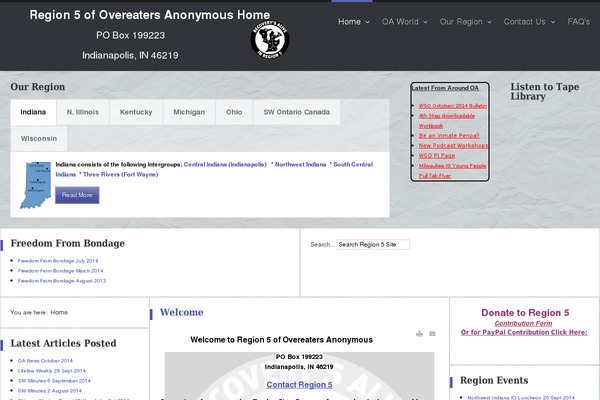Image resolution: width=600 pixels, height=400 pixels.
Task: Click the Indiana state map thumbnail
Action: [x=36, y=185]
